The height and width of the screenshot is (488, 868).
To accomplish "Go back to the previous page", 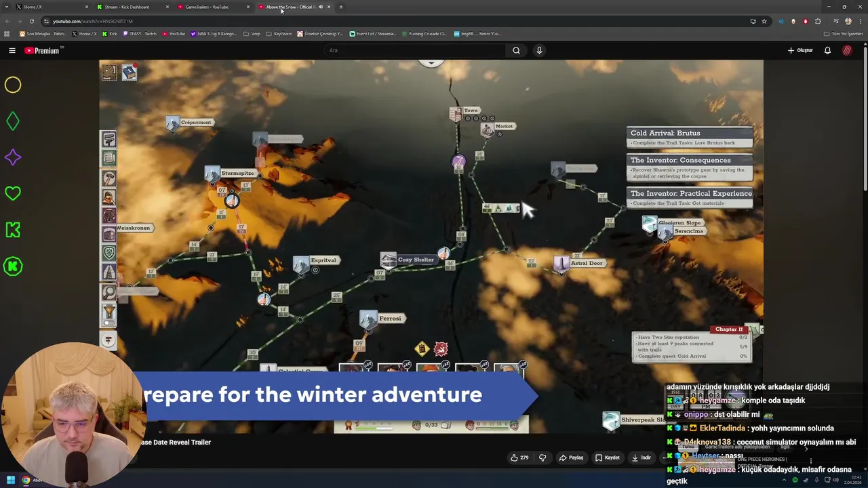I will (x=7, y=21).
